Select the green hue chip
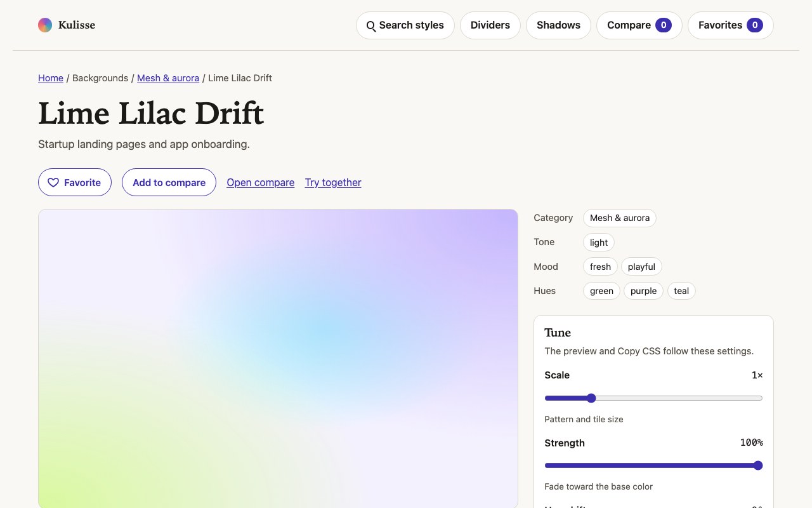 pyautogui.click(x=601, y=291)
